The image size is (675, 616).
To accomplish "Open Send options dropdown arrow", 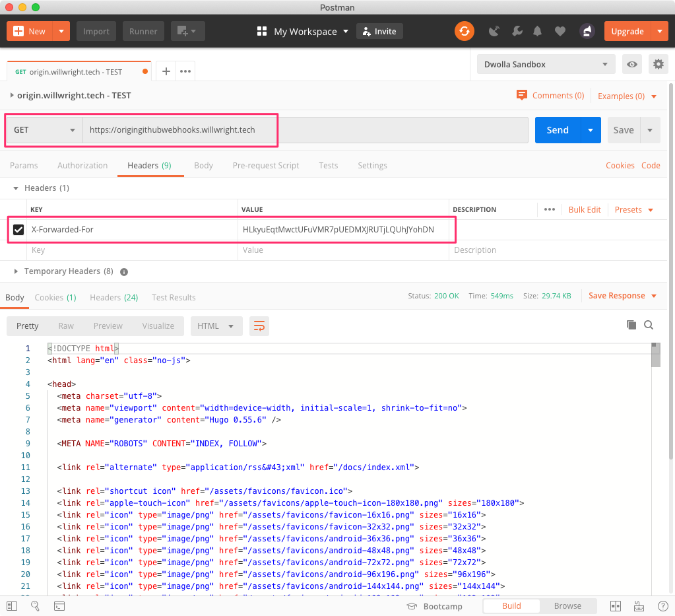I will click(591, 130).
